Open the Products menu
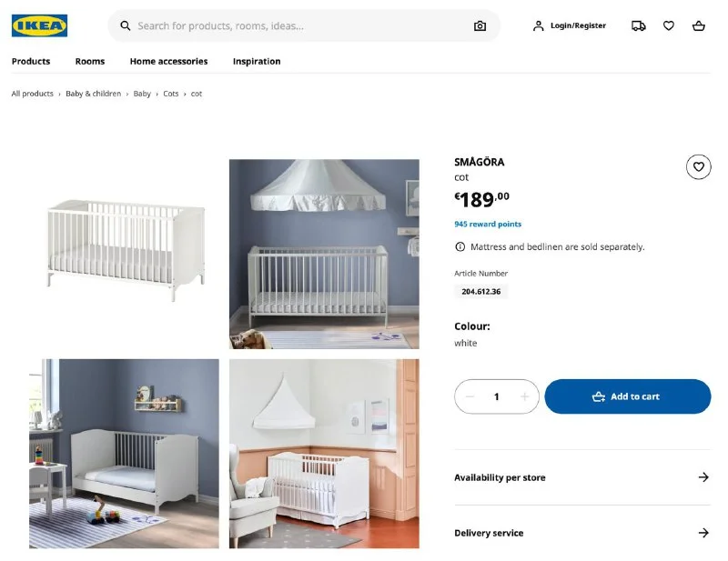Image resolution: width=728 pixels, height=561 pixels. point(31,62)
